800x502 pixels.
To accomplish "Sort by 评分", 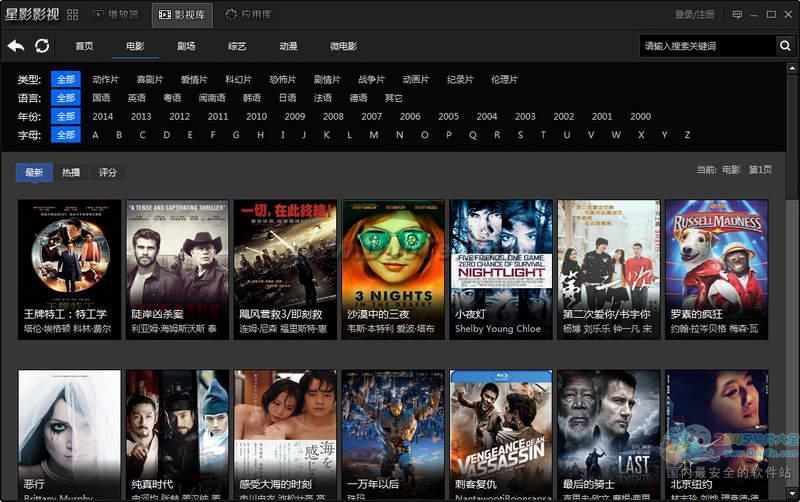I will pyautogui.click(x=107, y=172).
